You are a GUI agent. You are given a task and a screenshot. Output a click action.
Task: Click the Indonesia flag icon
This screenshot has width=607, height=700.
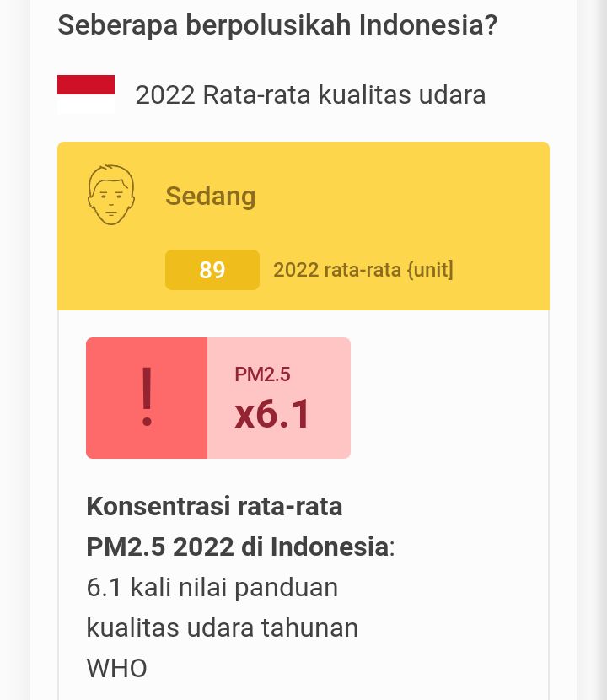86,94
